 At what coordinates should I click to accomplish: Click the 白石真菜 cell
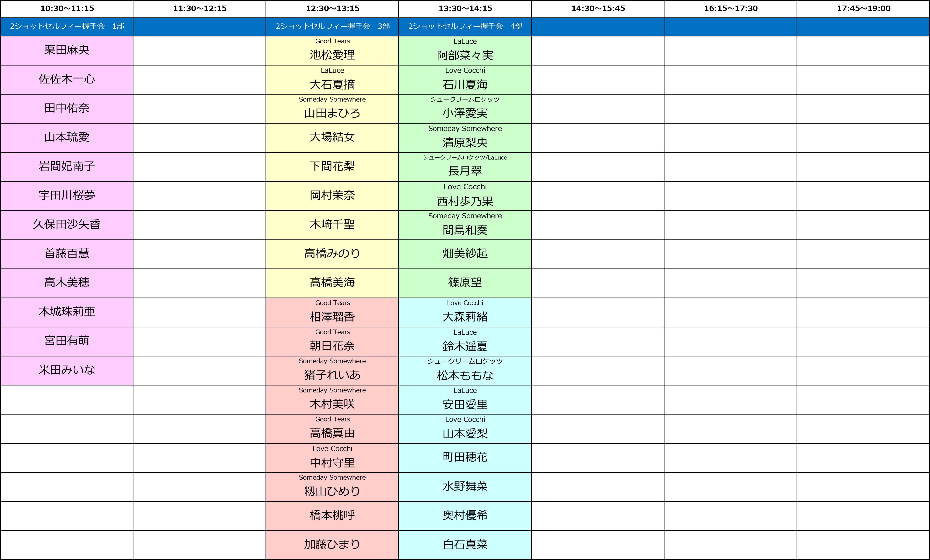(x=465, y=545)
